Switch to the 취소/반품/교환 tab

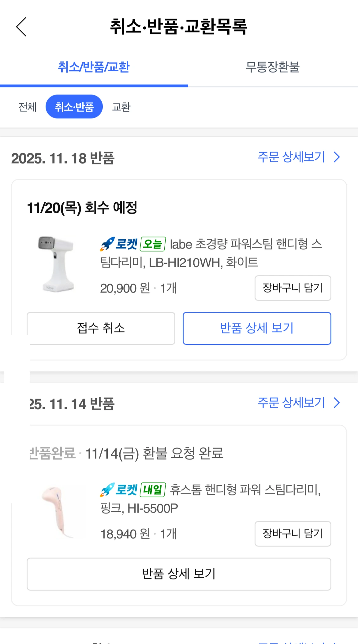(94, 67)
